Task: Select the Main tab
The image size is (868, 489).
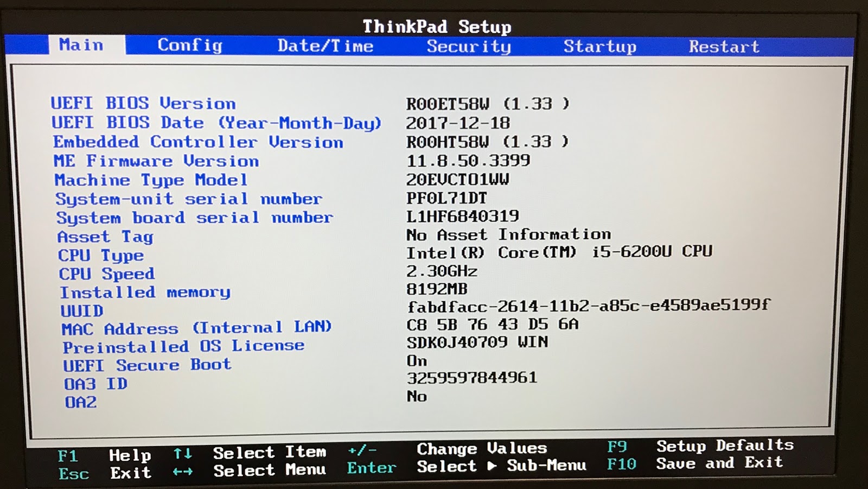Action: [81, 45]
